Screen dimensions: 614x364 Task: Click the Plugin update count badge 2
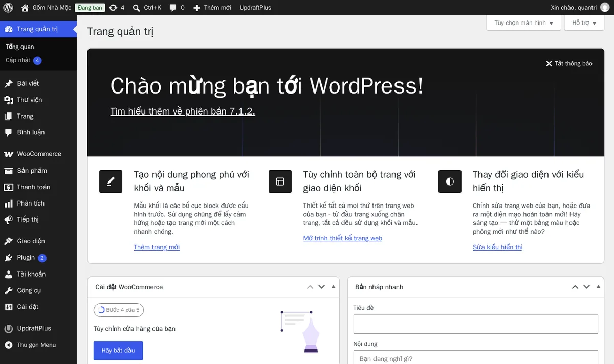[42, 258]
